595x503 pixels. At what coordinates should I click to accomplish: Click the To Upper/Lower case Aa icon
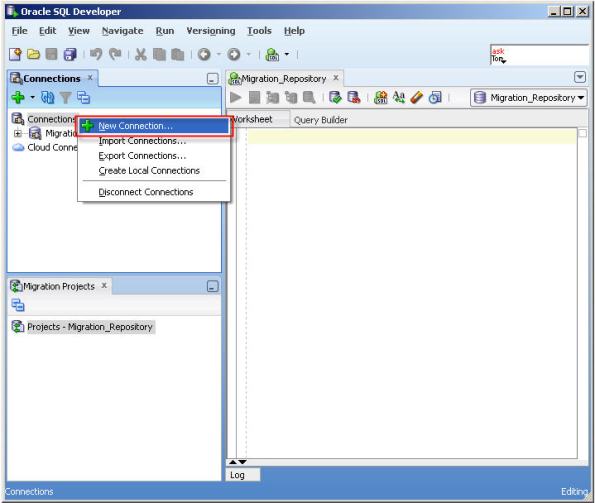398,98
